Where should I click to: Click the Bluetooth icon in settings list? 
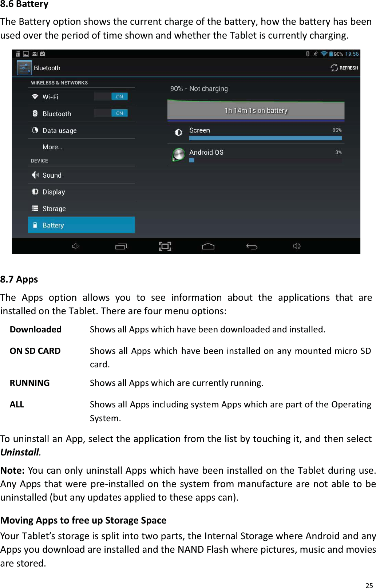coord(35,114)
